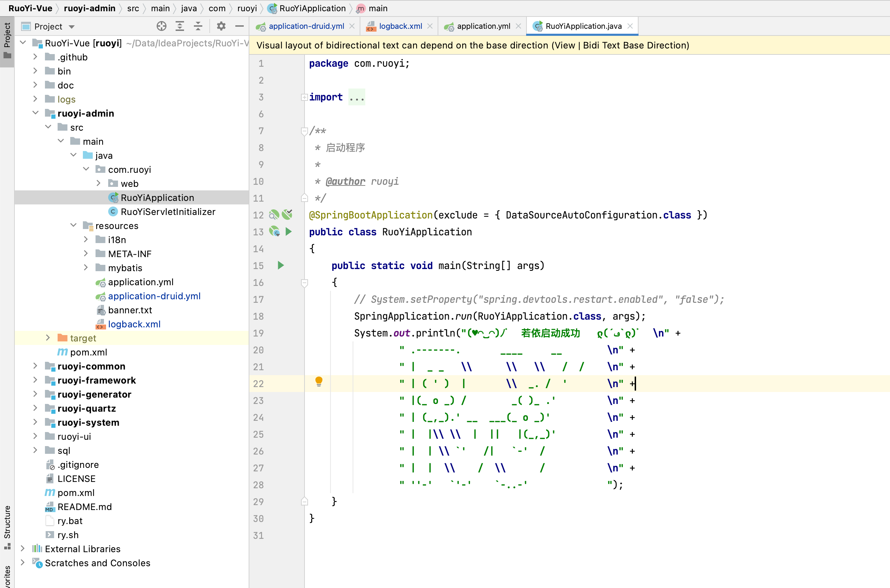Select the ruoyi-framework module

tap(96, 380)
